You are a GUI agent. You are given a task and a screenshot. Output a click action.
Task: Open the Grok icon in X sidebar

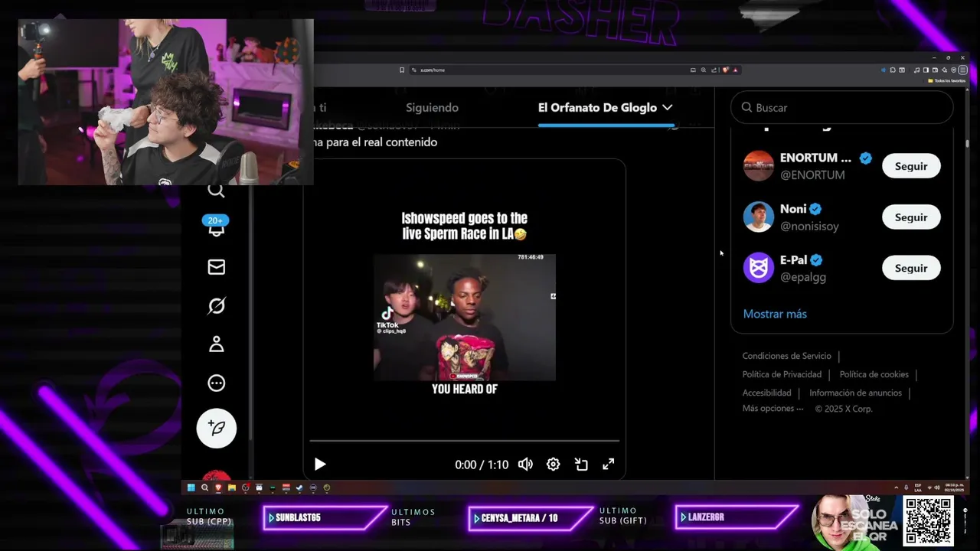[x=217, y=306]
